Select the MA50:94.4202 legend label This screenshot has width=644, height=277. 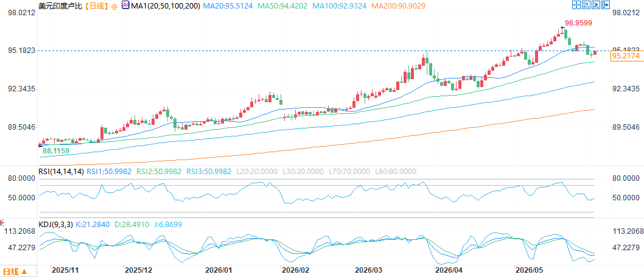283,6
